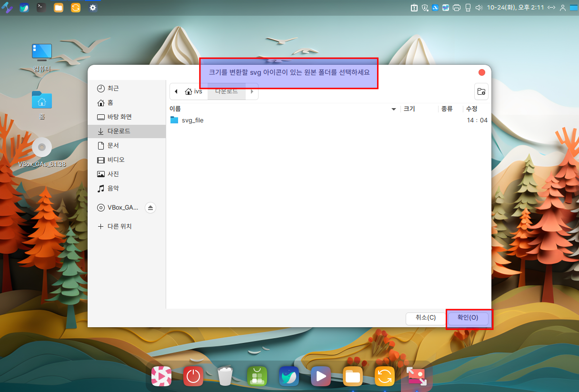Screen dimensions: 579x392
Task: Open the orange sync app in the dock
Action: click(385, 376)
